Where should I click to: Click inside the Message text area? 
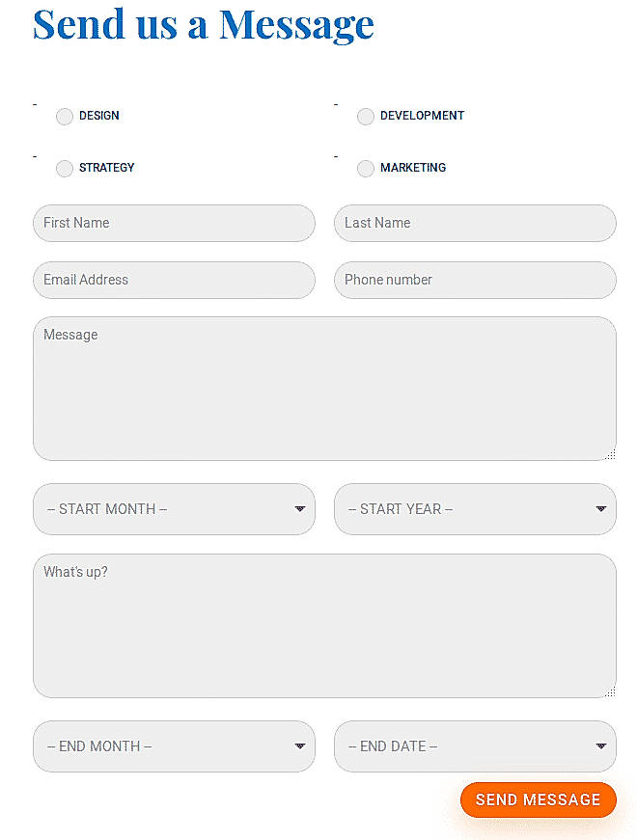pos(324,386)
